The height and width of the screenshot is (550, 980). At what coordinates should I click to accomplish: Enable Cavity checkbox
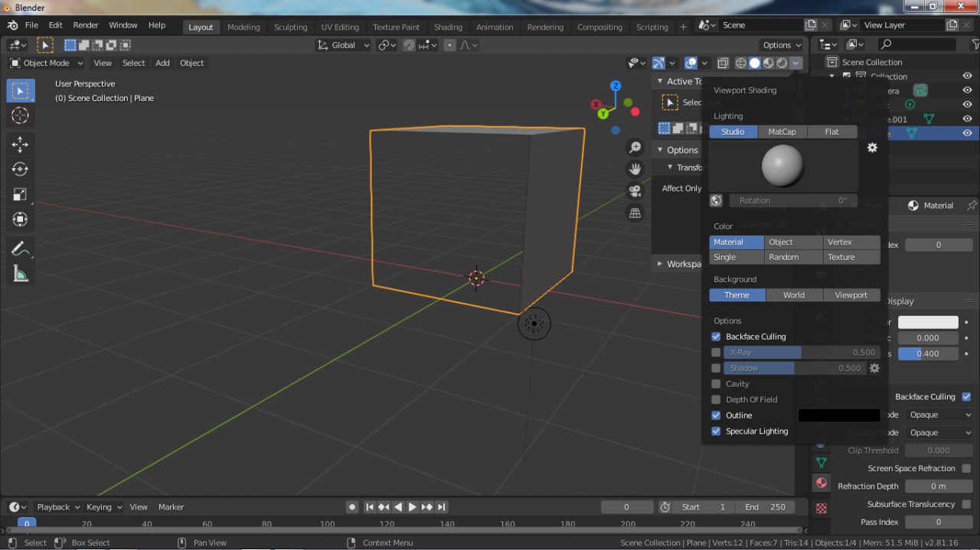tap(717, 384)
